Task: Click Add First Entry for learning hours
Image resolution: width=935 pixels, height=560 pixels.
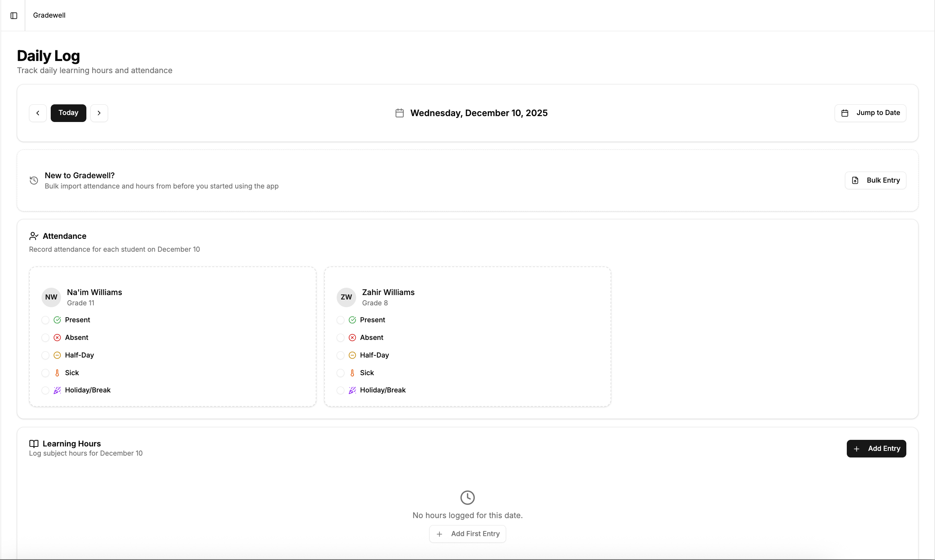Action: coord(467,534)
